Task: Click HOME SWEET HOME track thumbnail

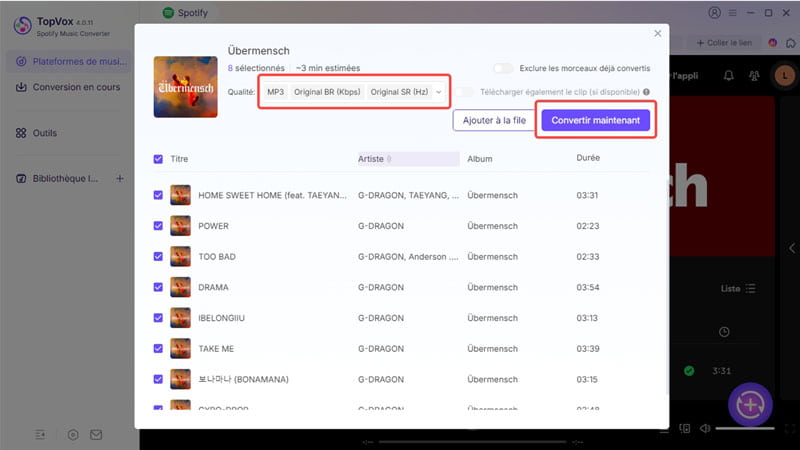Action: tap(180, 195)
